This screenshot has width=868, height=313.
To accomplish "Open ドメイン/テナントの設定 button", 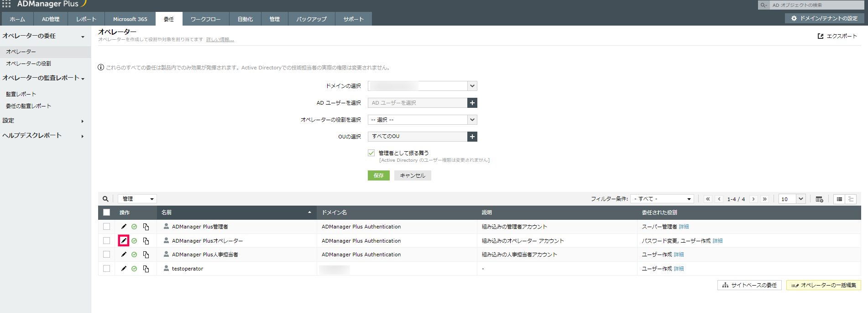I will coord(825,18).
